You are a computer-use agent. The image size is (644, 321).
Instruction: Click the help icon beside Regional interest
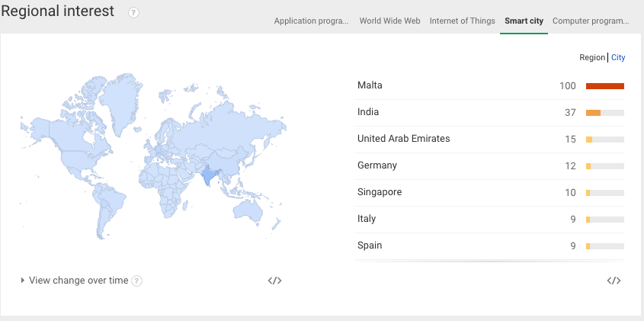(134, 13)
